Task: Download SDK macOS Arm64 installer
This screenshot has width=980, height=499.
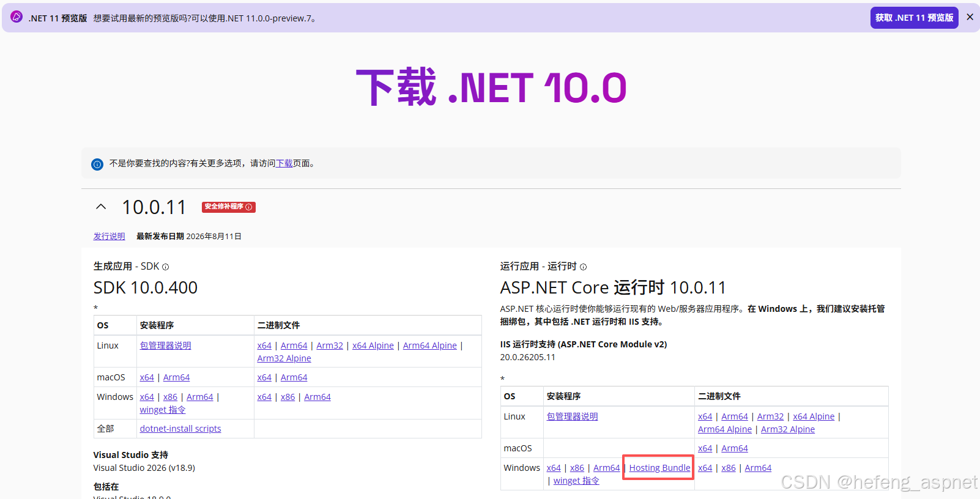Action: pos(176,377)
